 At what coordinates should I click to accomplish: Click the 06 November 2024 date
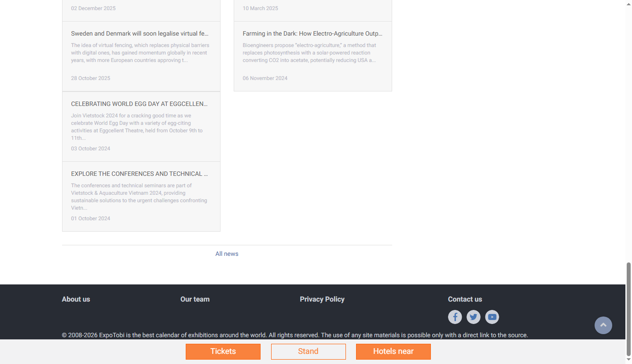point(265,78)
